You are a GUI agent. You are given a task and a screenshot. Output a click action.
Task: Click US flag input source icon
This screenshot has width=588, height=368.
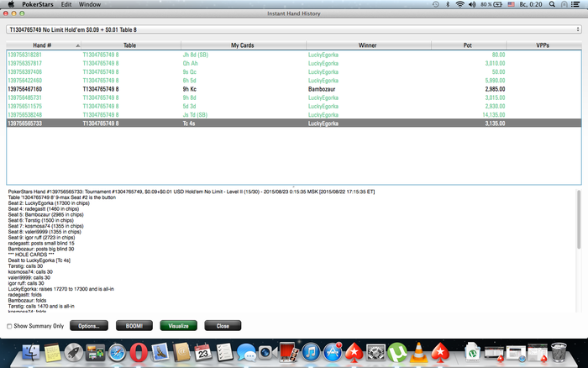point(511,4)
